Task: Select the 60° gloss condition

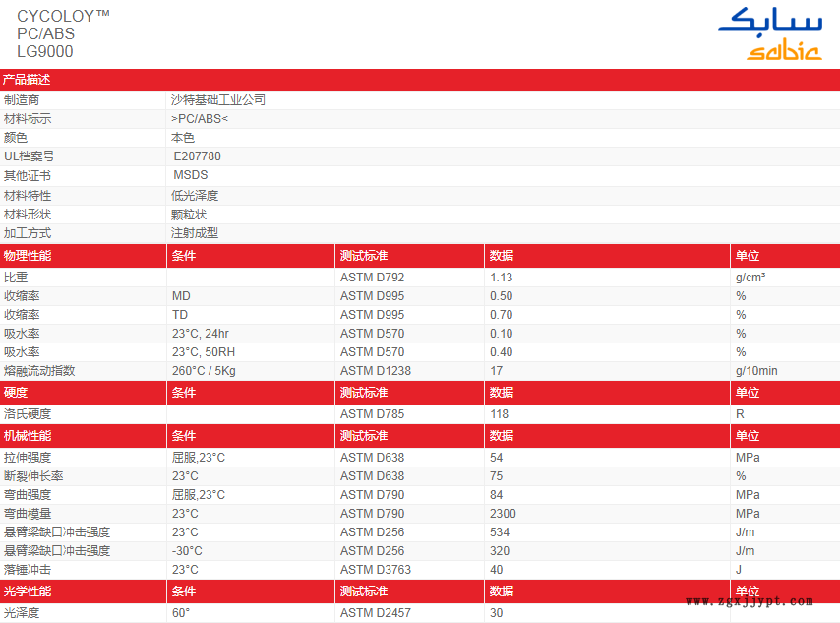Action: tap(181, 613)
